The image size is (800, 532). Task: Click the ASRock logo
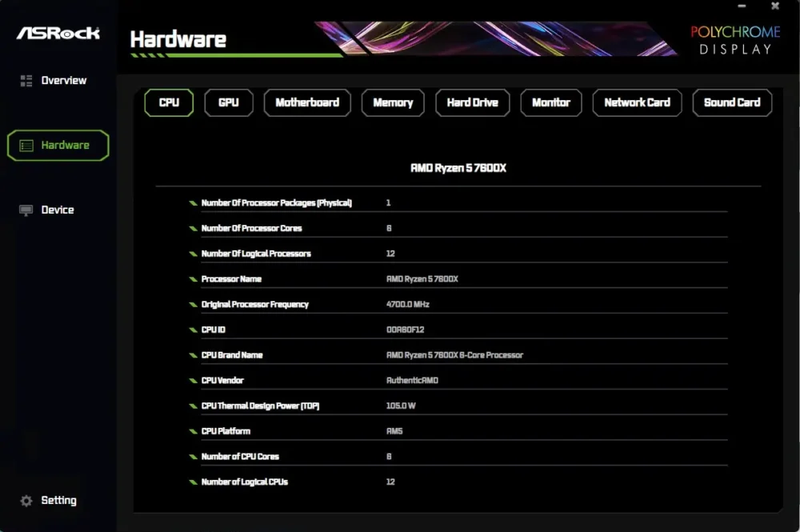pyautogui.click(x=58, y=34)
